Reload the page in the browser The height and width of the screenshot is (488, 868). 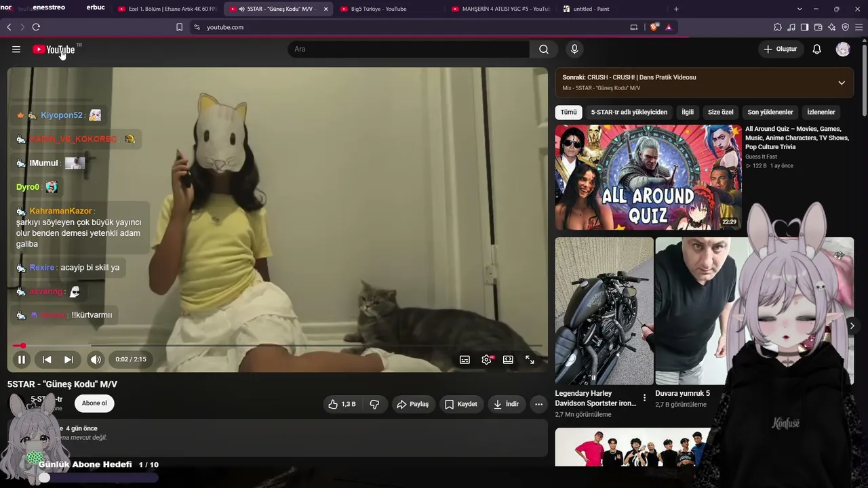(36, 27)
